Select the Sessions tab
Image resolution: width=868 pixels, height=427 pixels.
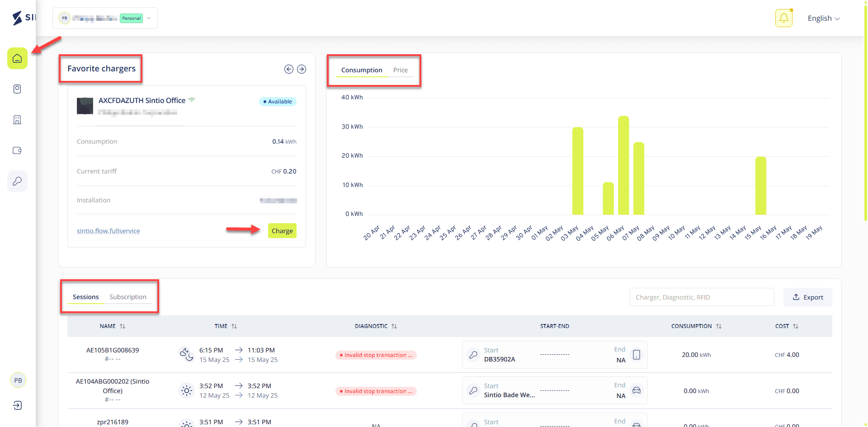(85, 297)
